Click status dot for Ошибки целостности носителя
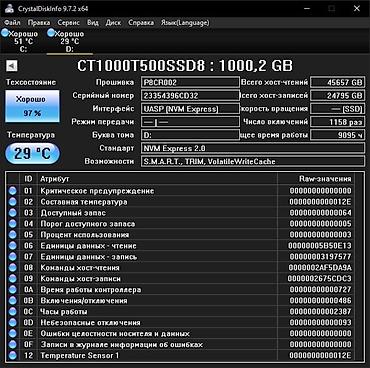This screenshot has width=370, height=368. tap(13, 333)
